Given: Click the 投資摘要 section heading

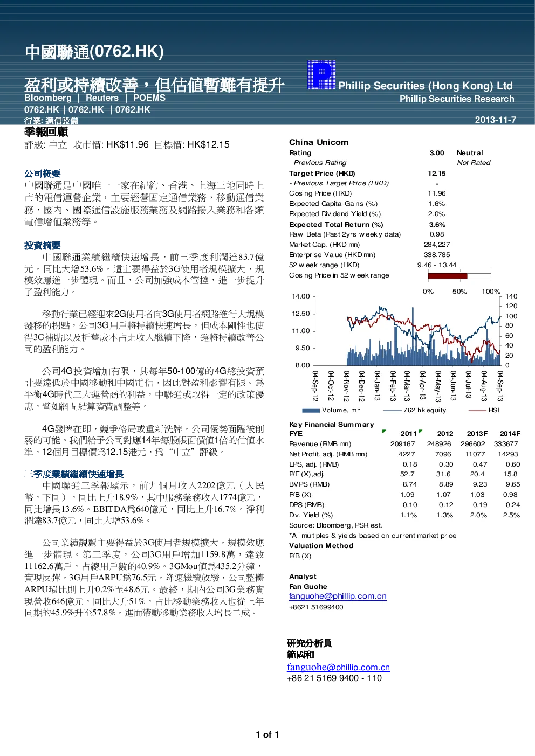Looking at the screenshot, I should click(43, 245).
